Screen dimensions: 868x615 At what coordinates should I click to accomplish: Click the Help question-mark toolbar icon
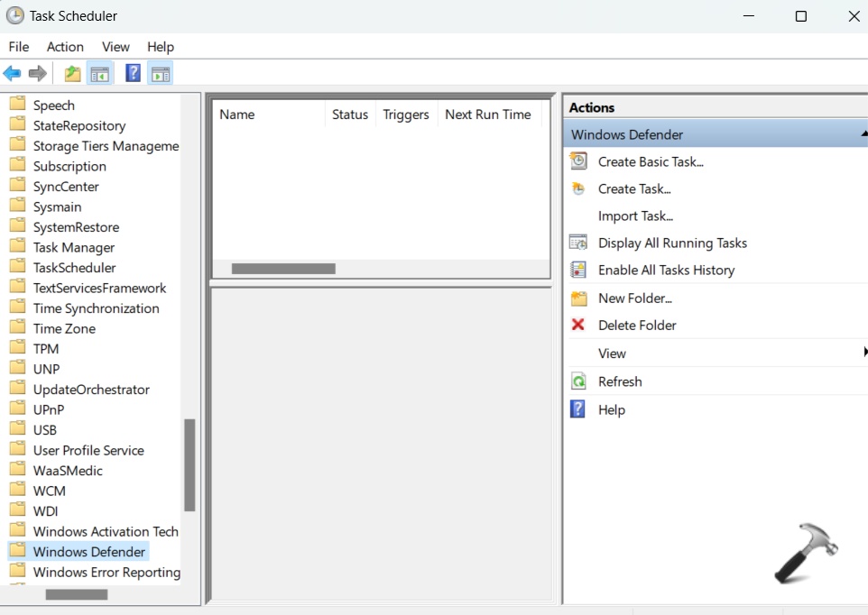(133, 73)
